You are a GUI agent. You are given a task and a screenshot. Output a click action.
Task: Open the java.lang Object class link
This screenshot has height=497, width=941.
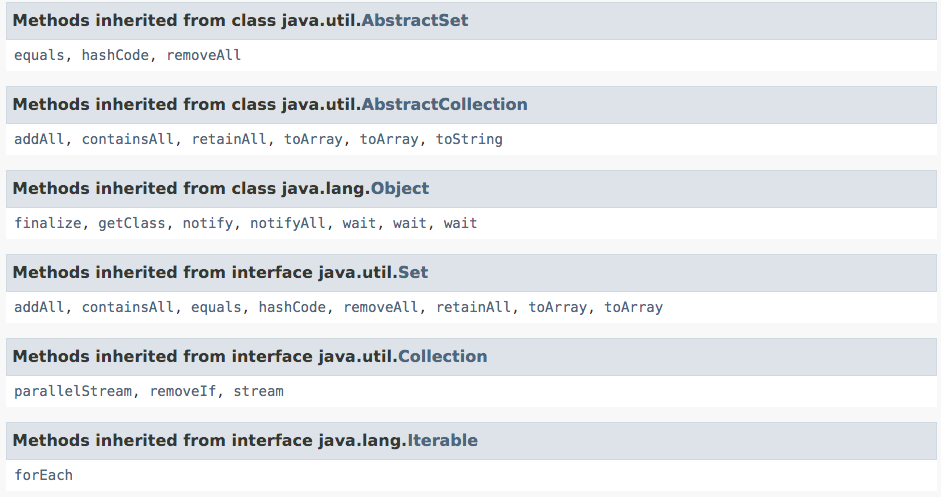pos(400,188)
